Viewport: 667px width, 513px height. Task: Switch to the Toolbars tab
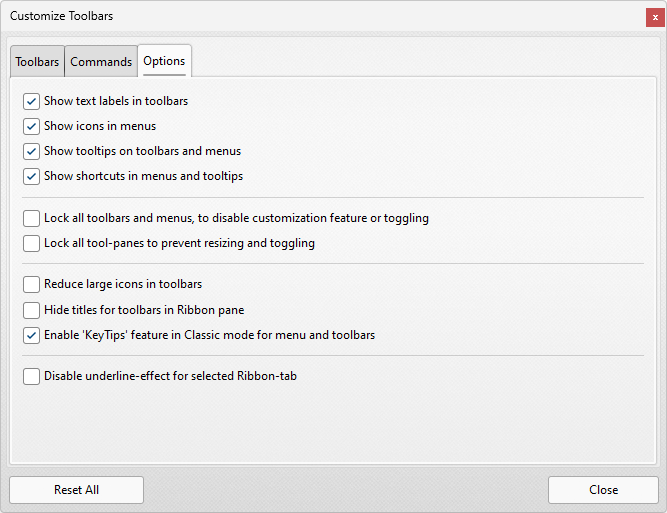coord(37,62)
